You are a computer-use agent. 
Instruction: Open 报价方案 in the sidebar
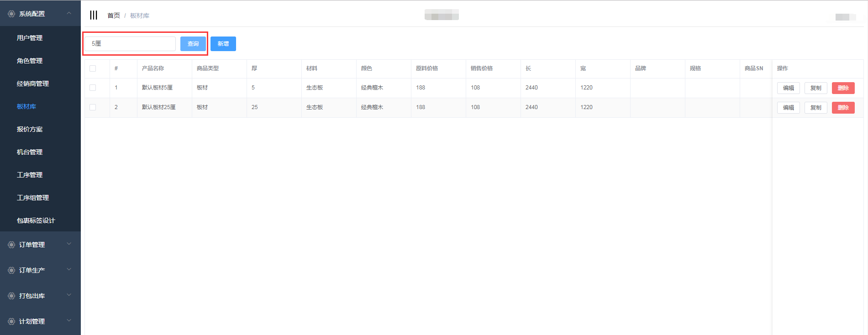point(30,129)
